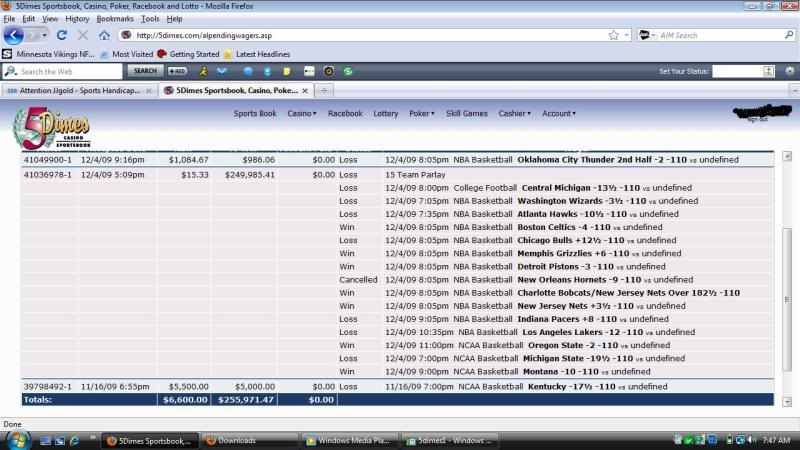
Task: Click the site favicon in the address bar
Action: [x=127, y=35]
